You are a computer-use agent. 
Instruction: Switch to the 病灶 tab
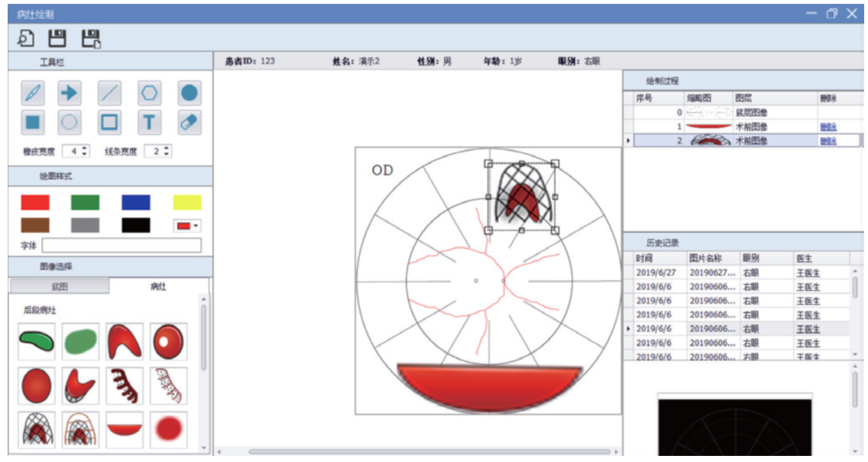(x=158, y=286)
